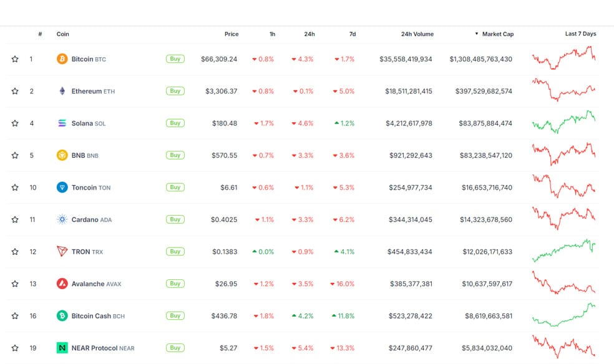Click the Avalanche red logo icon
Viewport: 614px width, 364px height.
pyautogui.click(x=62, y=284)
